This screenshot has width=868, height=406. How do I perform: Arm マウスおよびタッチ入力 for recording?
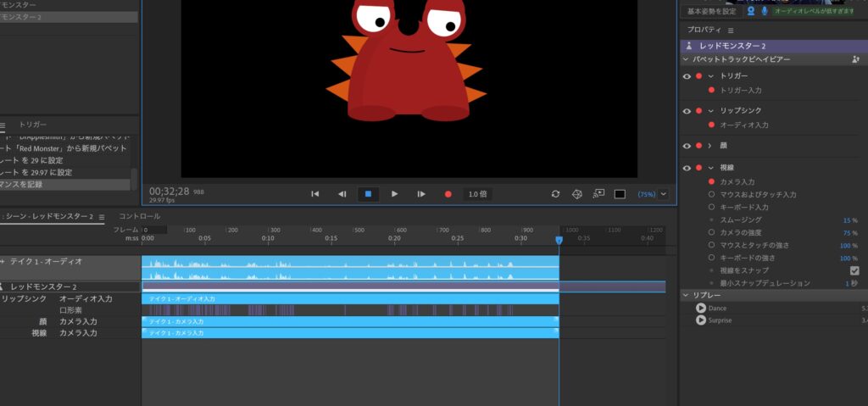coord(711,194)
